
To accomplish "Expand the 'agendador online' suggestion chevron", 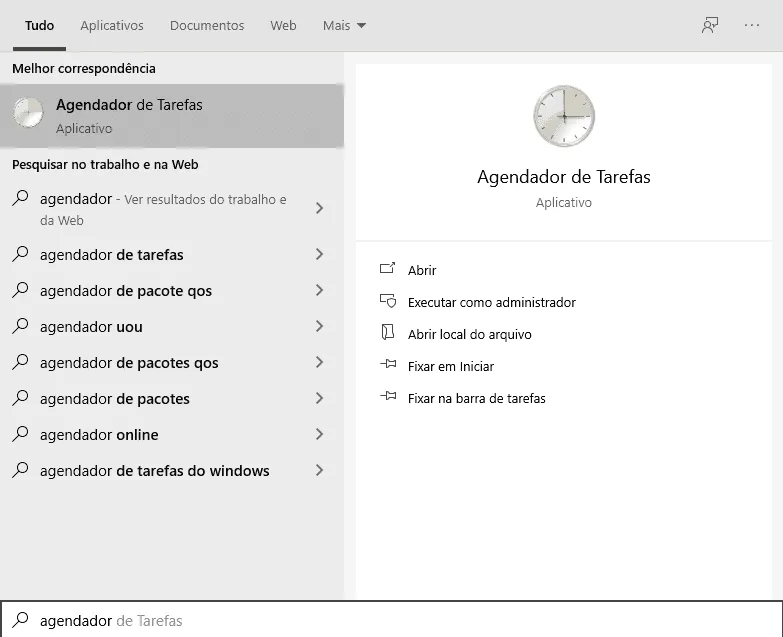I will coord(320,434).
